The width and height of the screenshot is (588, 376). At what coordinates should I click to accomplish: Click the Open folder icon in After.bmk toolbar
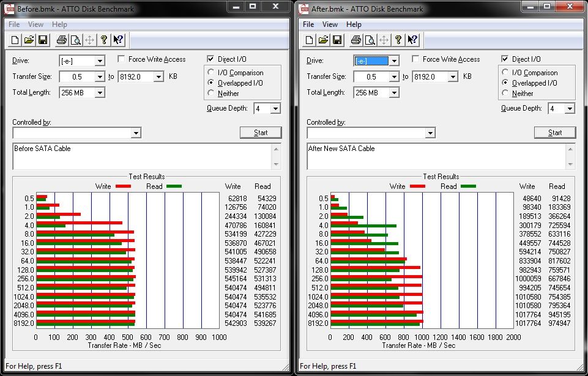click(323, 40)
